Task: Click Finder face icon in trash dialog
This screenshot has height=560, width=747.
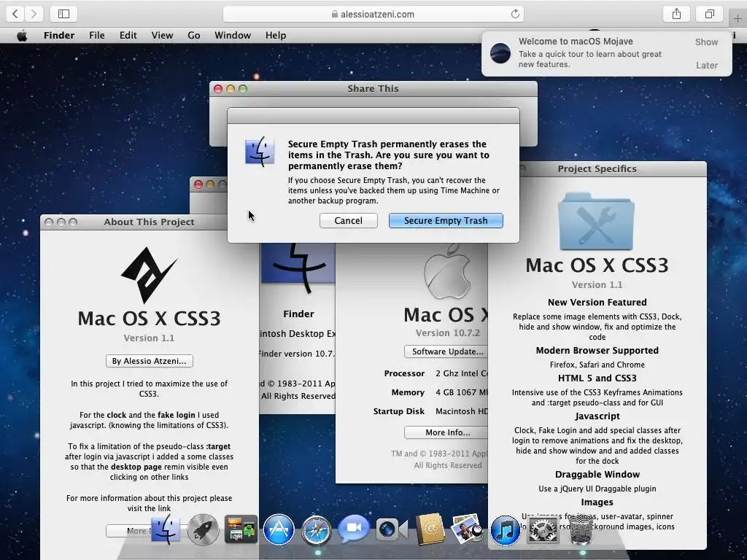Action: click(260, 152)
